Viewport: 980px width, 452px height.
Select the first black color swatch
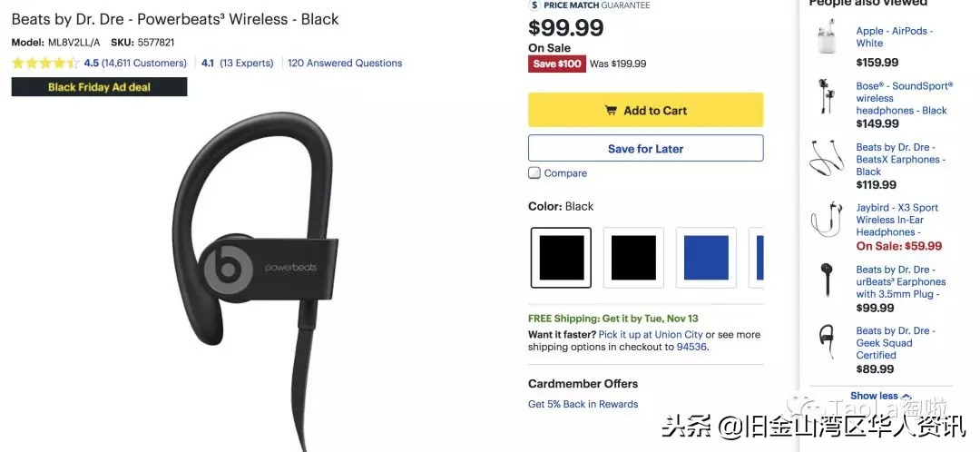coord(562,258)
